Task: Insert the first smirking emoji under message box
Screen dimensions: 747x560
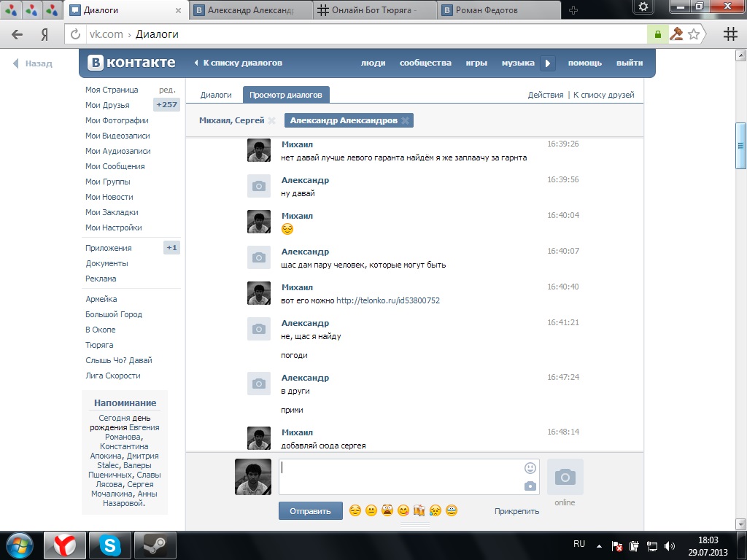Action: (355, 511)
